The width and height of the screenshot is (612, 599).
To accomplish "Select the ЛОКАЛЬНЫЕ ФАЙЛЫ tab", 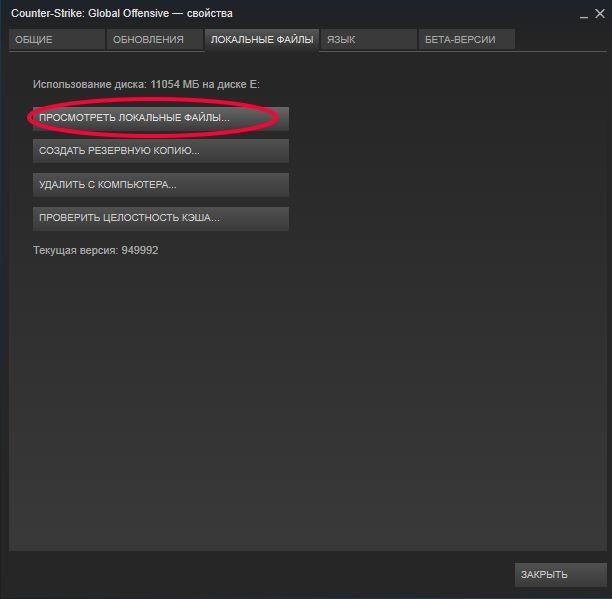I will point(261,40).
